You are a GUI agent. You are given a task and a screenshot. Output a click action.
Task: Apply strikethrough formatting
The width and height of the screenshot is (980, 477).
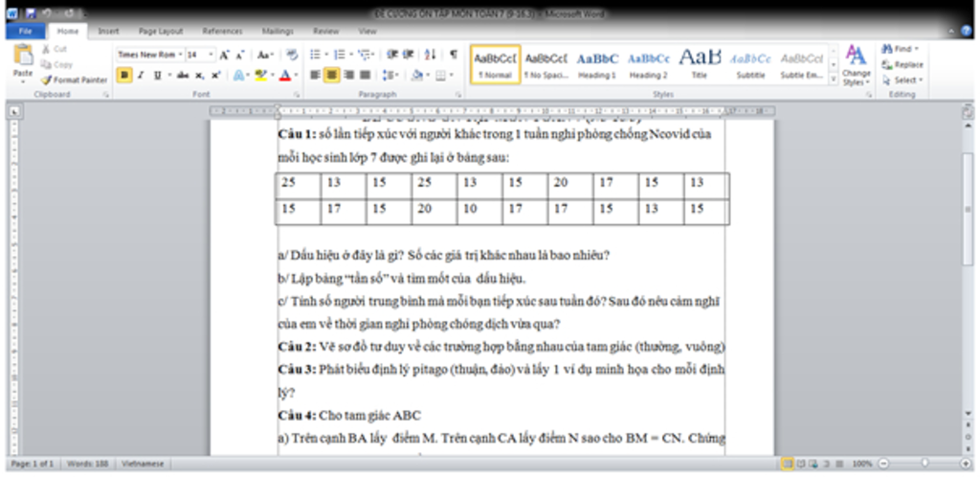tap(183, 75)
